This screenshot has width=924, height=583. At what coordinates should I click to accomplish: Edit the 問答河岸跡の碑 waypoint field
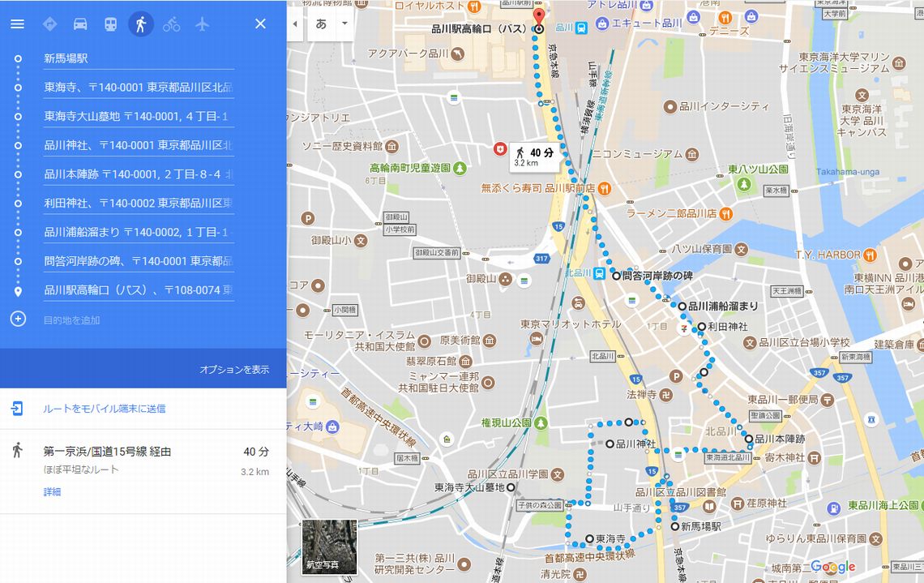[139, 260]
